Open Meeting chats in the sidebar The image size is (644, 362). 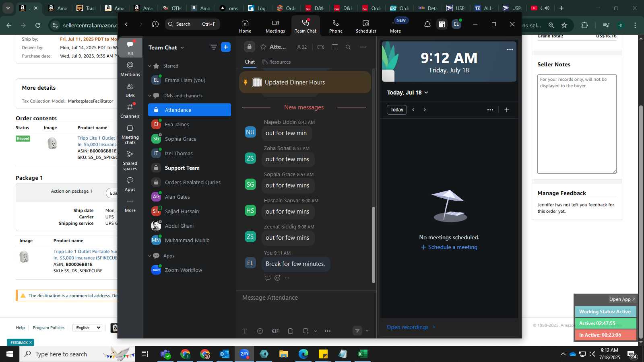click(x=130, y=134)
